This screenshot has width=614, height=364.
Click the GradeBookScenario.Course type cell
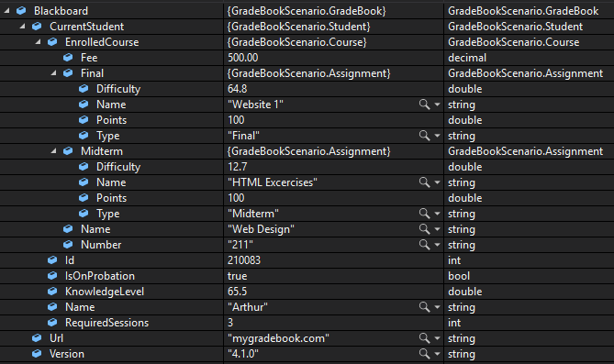[514, 42]
